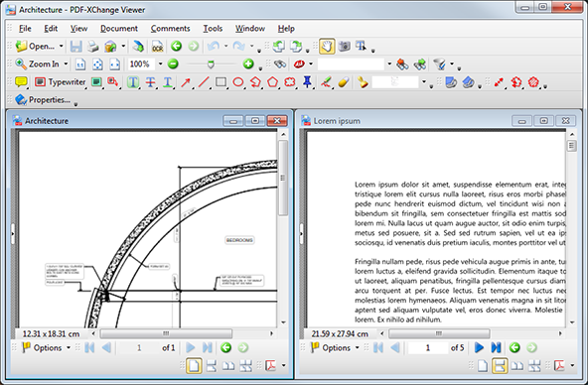
Task: Open the File menu
Action: click(x=25, y=29)
